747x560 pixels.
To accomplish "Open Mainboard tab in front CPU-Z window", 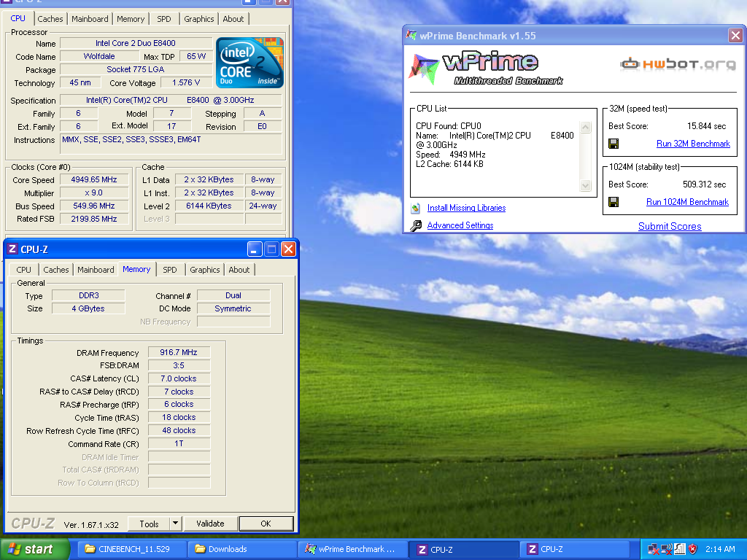I will click(x=96, y=270).
